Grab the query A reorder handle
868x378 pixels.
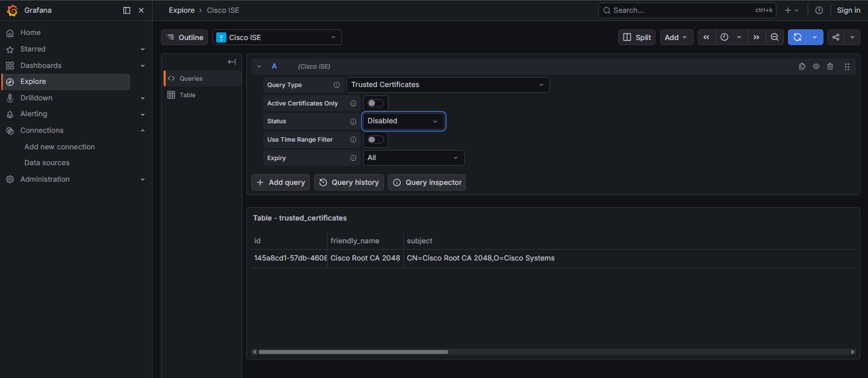coord(847,66)
